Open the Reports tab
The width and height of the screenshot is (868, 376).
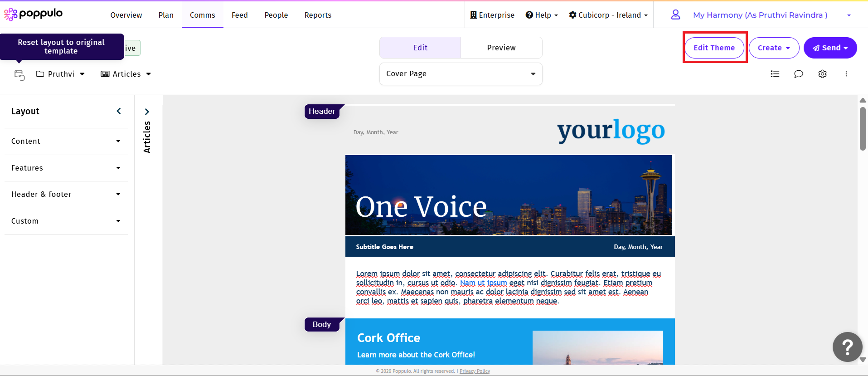tap(318, 15)
